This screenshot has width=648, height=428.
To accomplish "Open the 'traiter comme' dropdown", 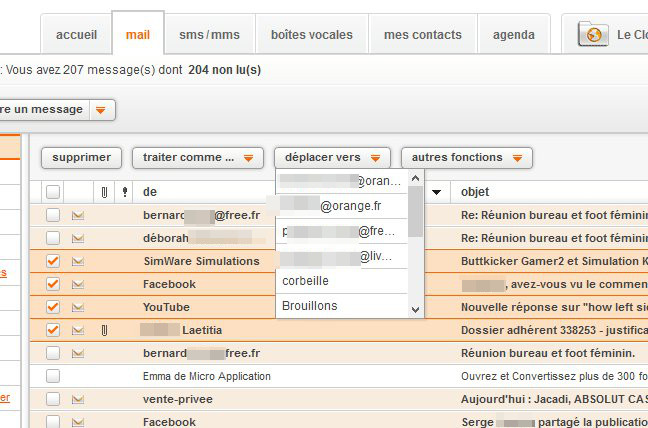I will (x=197, y=158).
